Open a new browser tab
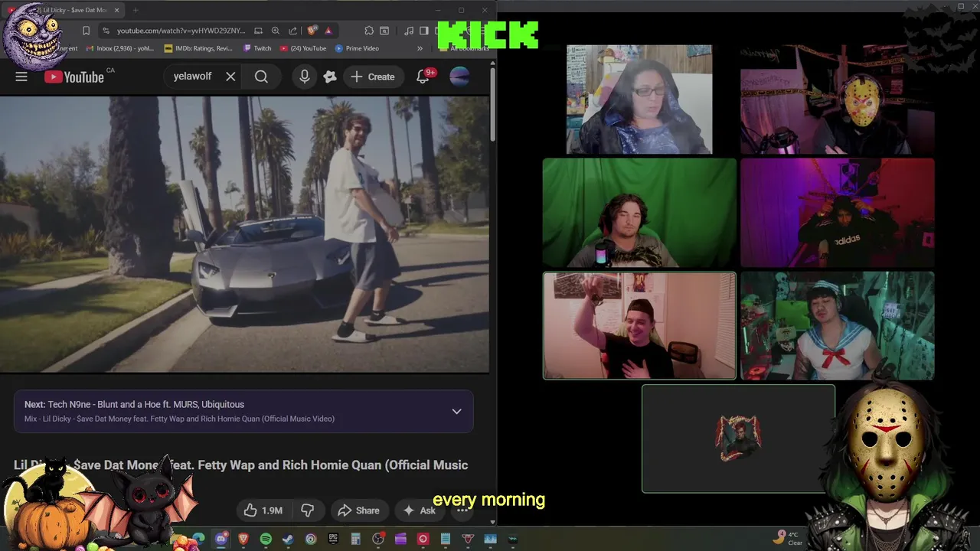 [x=136, y=10]
